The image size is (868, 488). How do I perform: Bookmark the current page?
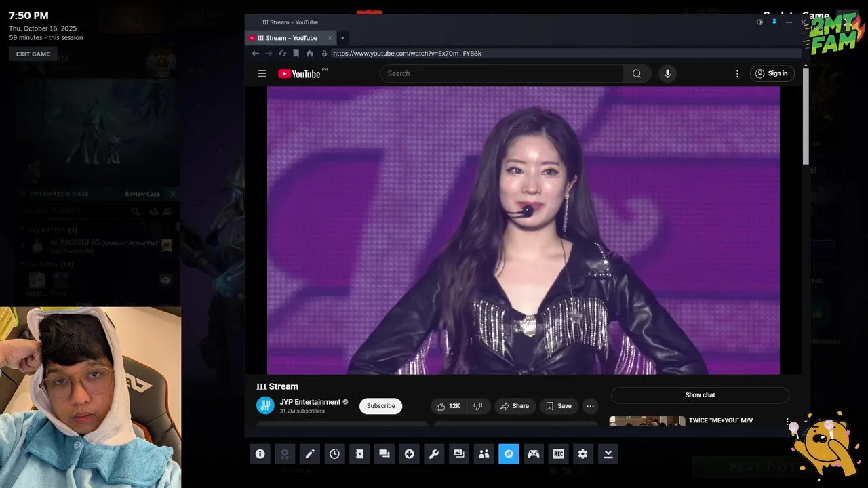296,53
